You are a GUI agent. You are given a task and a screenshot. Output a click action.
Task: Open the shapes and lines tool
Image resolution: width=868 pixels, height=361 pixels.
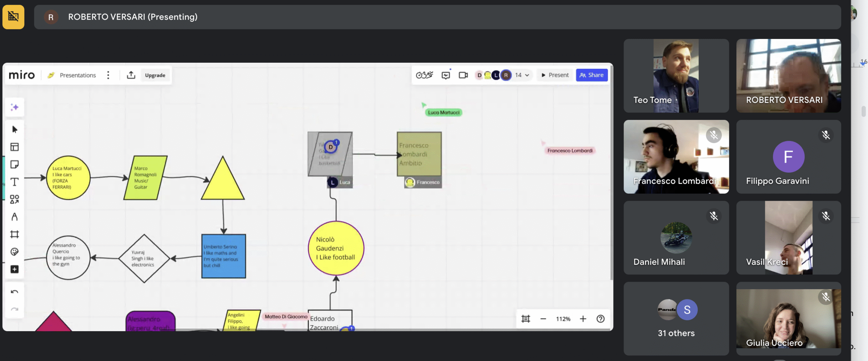(x=15, y=199)
